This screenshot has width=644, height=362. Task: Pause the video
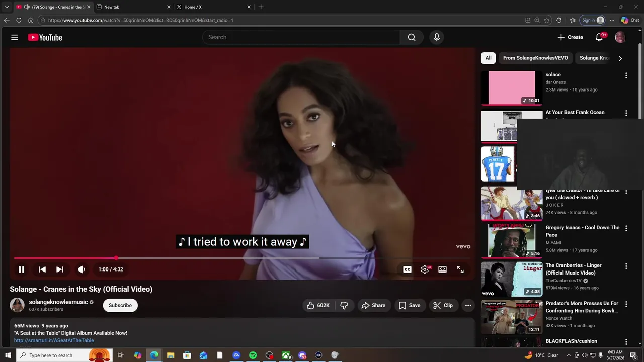click(x=22, y=269)
